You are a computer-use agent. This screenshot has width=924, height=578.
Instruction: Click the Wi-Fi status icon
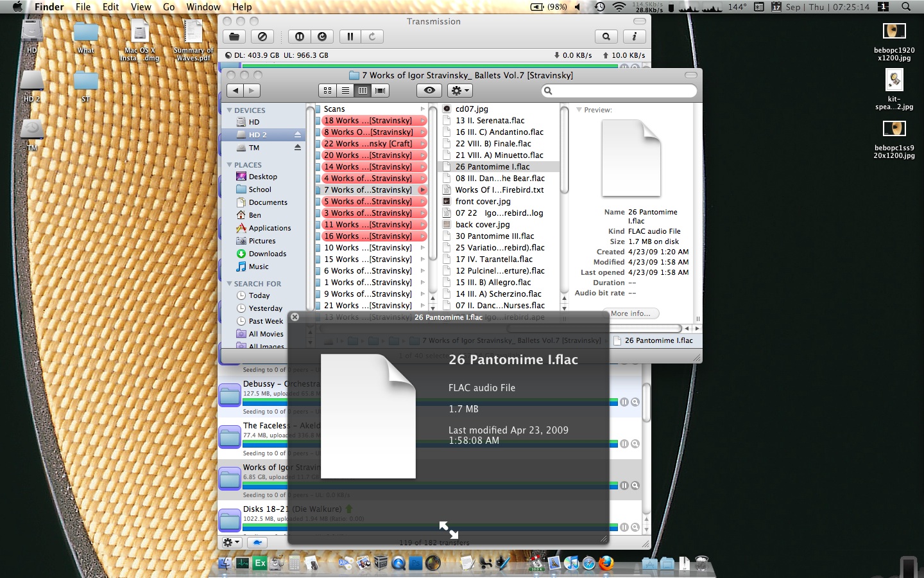click(x=619, y=7)
